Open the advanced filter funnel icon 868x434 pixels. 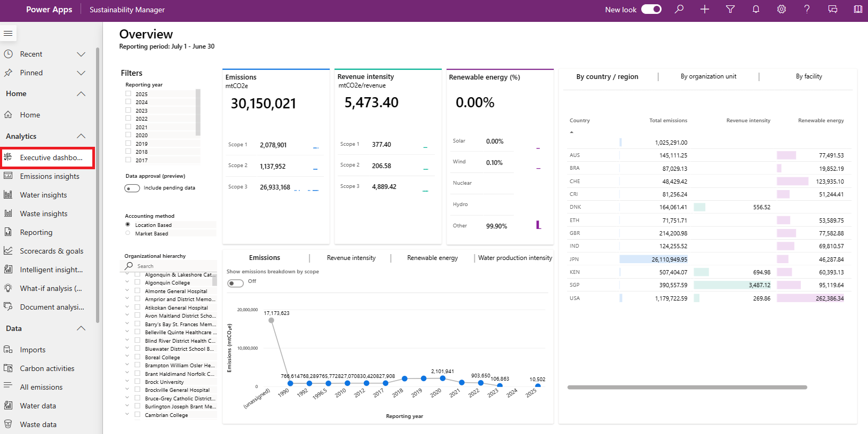(730, 9)
